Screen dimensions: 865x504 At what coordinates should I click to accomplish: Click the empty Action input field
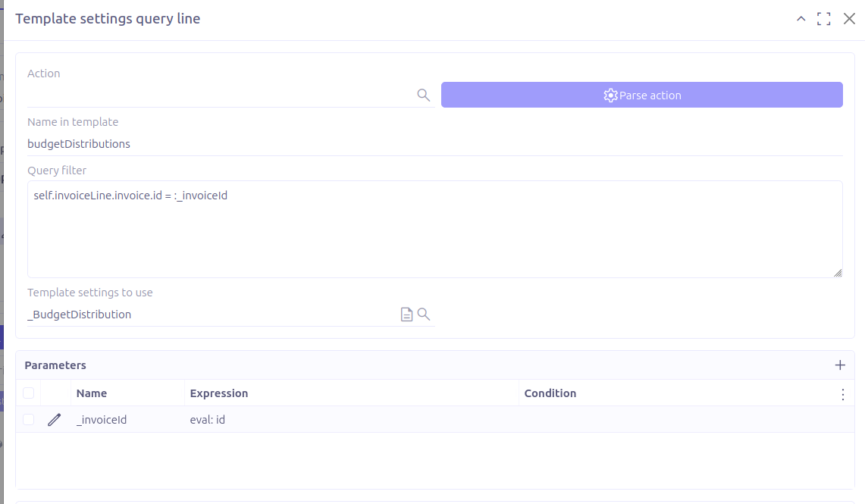coord(212,94)
